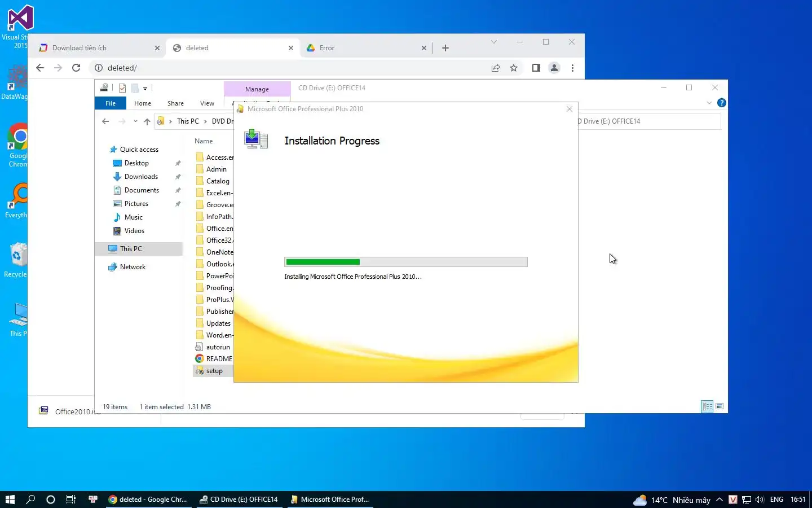Open Explorer recent locations dropdown
812x508 pixels.
click(135, 121)
